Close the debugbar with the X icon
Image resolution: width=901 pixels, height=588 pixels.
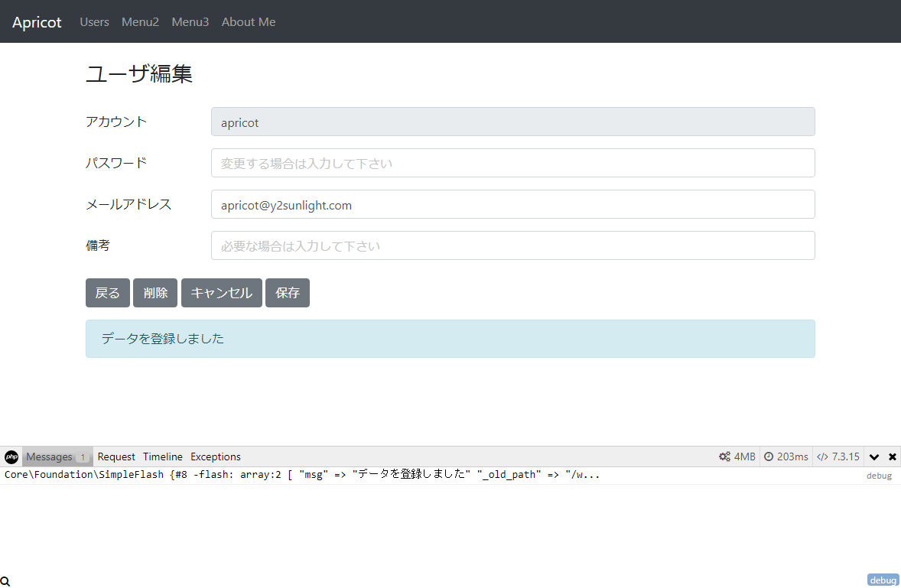[892, 456]
